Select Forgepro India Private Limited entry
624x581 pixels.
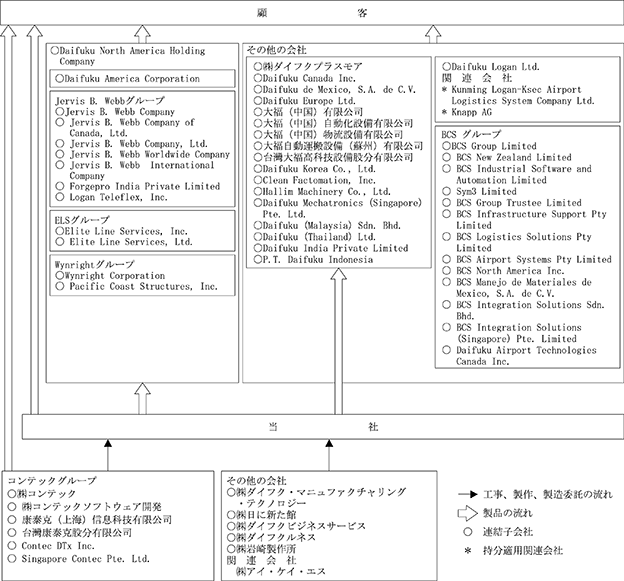click(138, 186)
